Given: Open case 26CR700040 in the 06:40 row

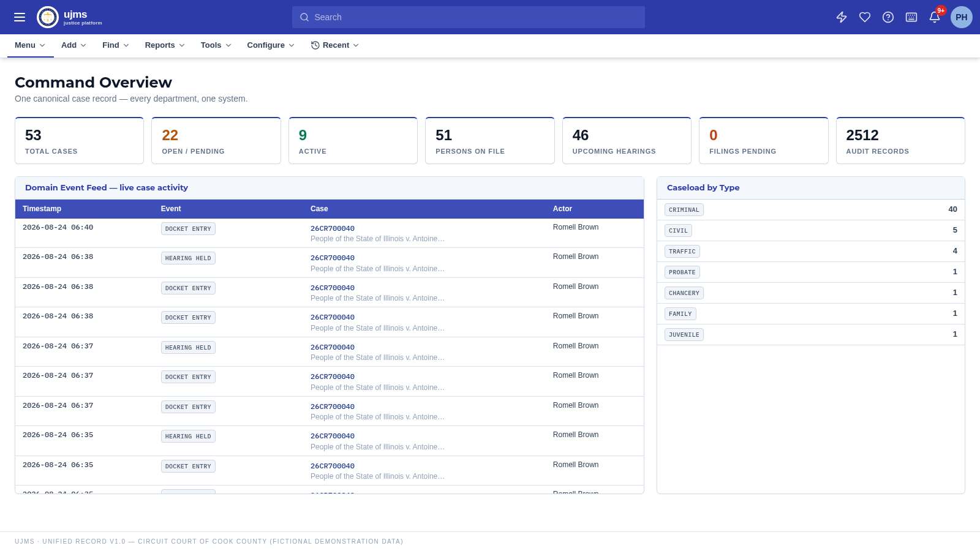Looking at the screenshot, I should pyautogui.click(x=333, y=228).
